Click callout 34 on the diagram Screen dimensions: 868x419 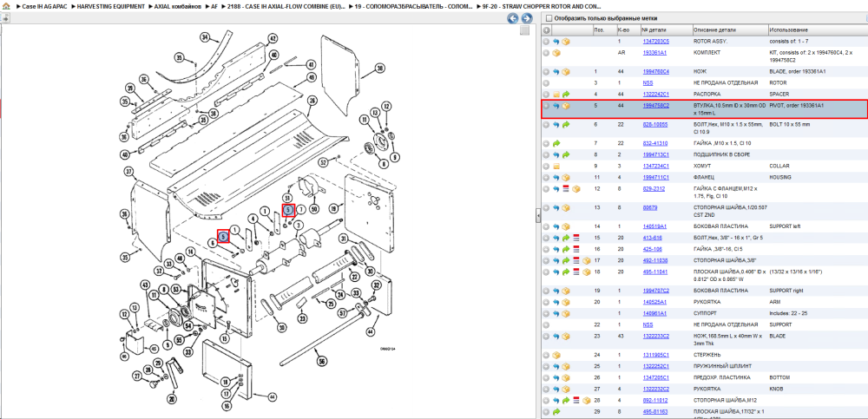(204, 38)
